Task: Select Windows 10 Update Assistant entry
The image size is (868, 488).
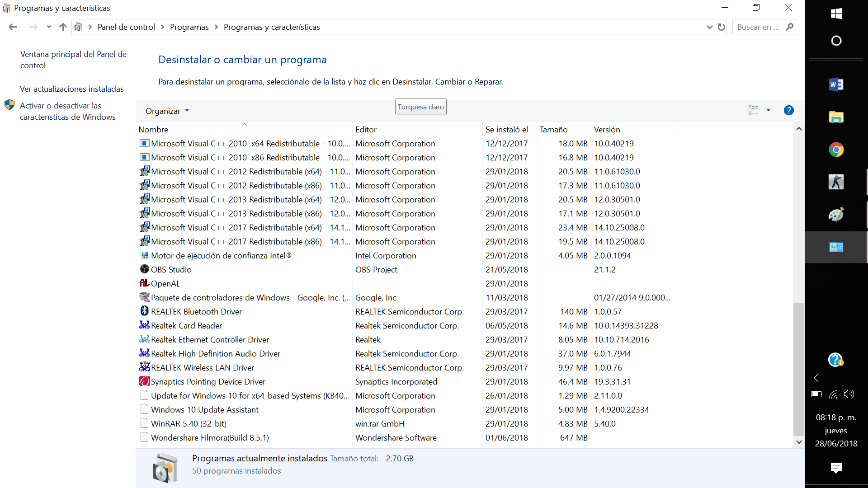Action: 205,409
